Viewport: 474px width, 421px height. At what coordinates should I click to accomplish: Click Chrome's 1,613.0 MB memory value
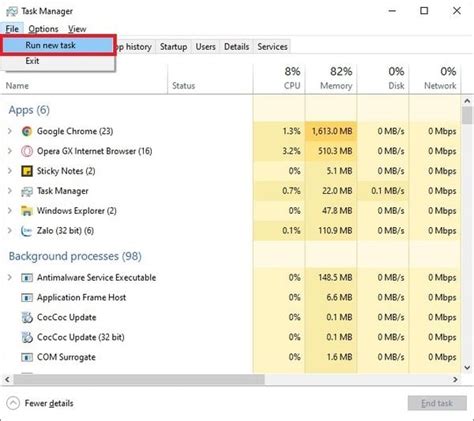[332, 131]
